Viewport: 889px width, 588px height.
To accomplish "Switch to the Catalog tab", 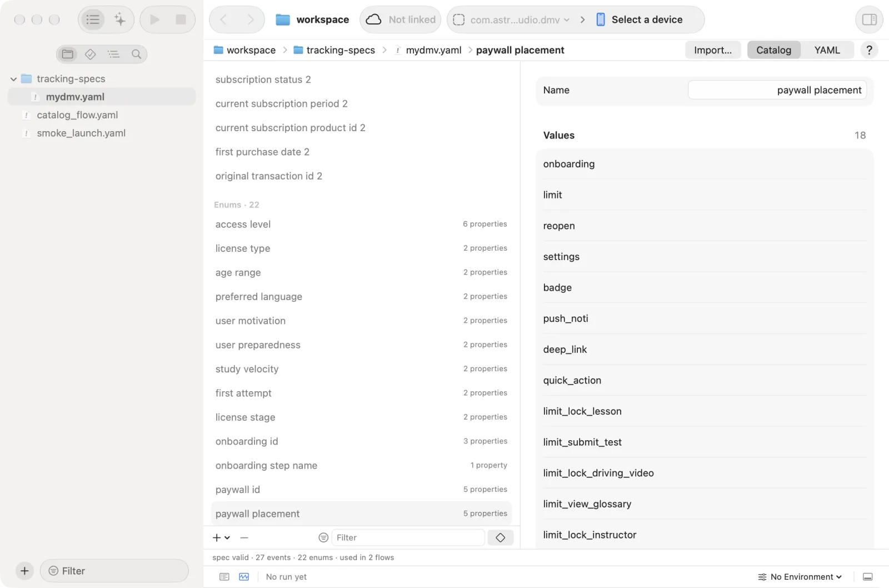I will (x=773, y=50).
